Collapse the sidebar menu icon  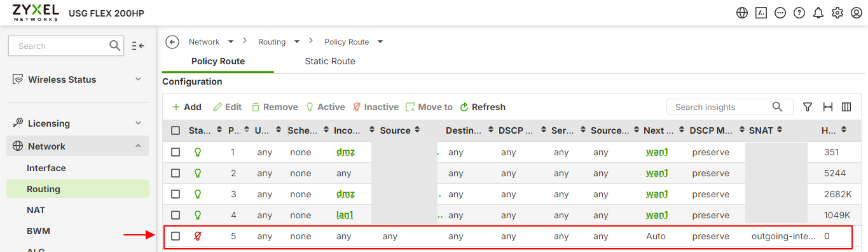click(138, 46)
